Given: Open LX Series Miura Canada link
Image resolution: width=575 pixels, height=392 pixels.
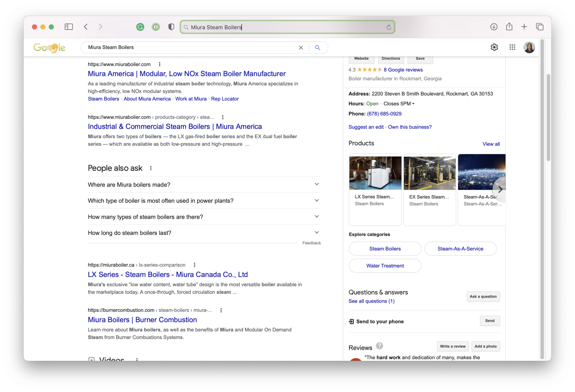Looking at the screenshot, I should [x=168, y=274].
